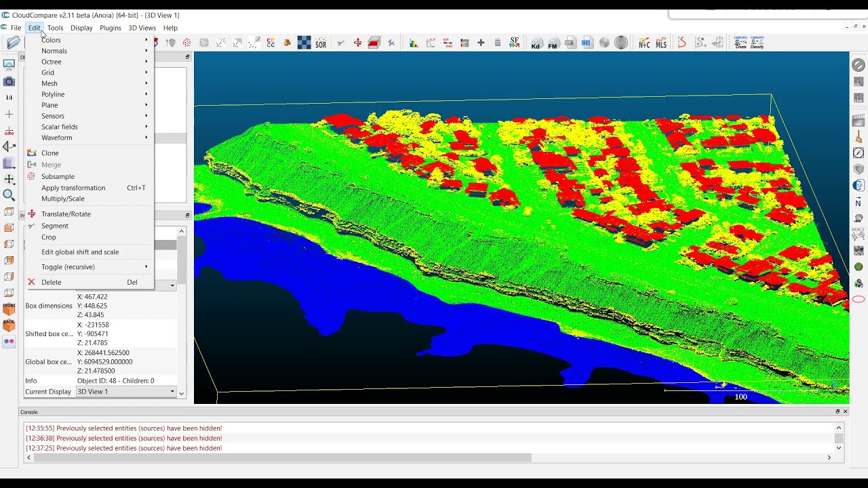Click the clapperboard animation plugin icon

coord(859,121)
